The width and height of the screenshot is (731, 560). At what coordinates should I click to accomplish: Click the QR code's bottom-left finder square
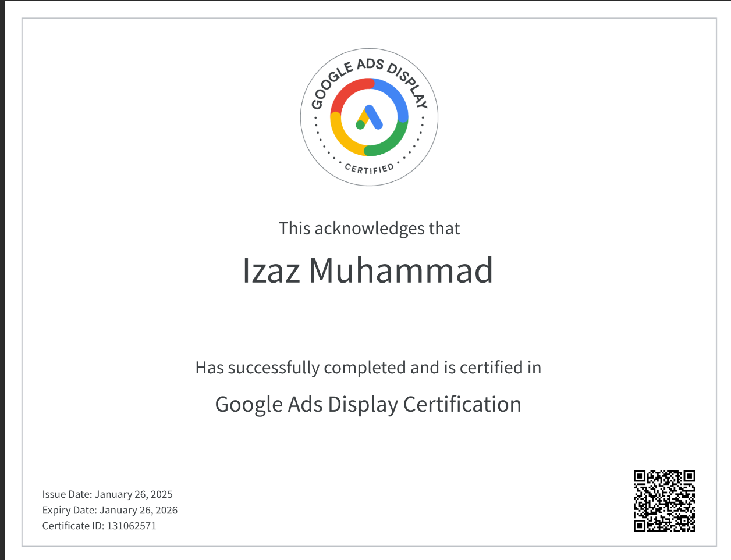pos(640,525)
